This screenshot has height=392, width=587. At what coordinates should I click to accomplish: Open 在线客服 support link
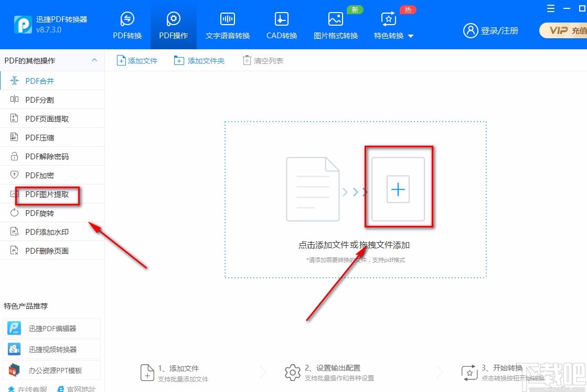click(28, 389)
